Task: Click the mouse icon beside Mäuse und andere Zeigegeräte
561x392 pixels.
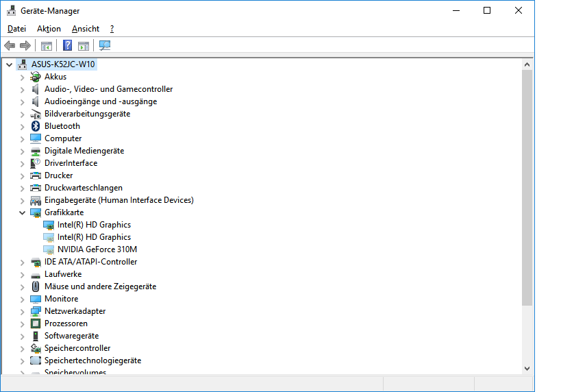Action: click(x=36, y=286)
